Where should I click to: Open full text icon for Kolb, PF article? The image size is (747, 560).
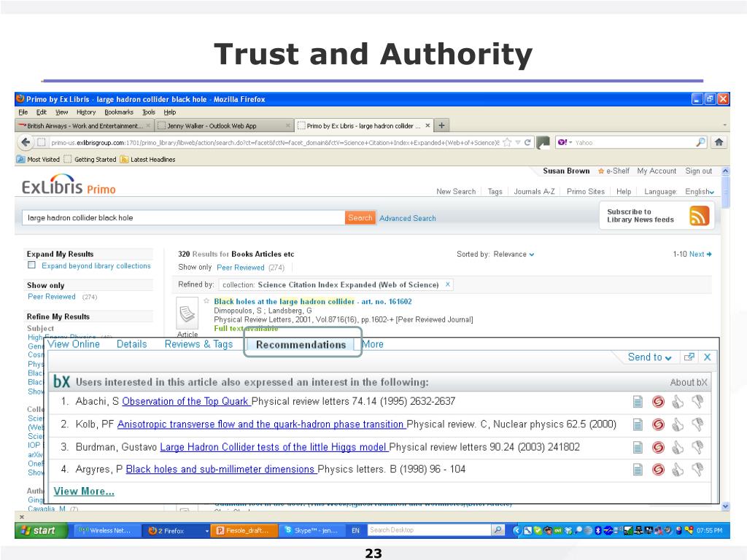[638, 424]
